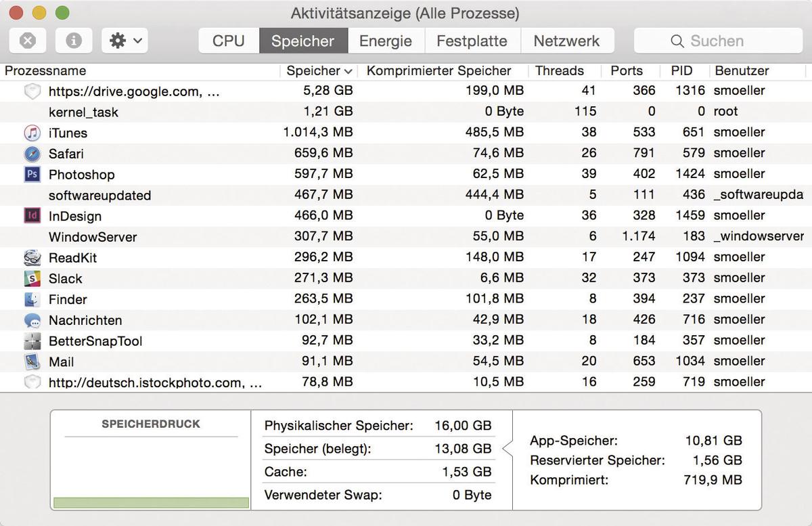
Task: Click the App-Speicher 10,81 GB value
Action: [714, 441]
